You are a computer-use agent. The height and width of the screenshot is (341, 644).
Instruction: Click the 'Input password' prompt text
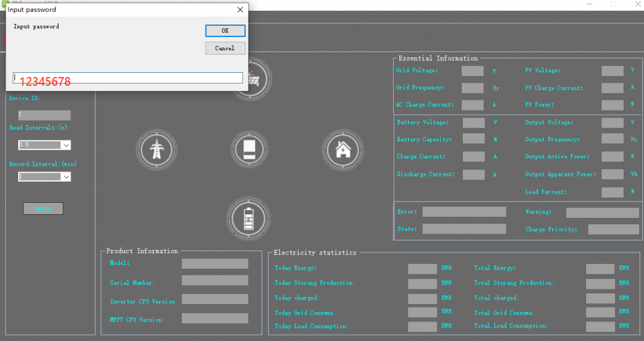36,26
